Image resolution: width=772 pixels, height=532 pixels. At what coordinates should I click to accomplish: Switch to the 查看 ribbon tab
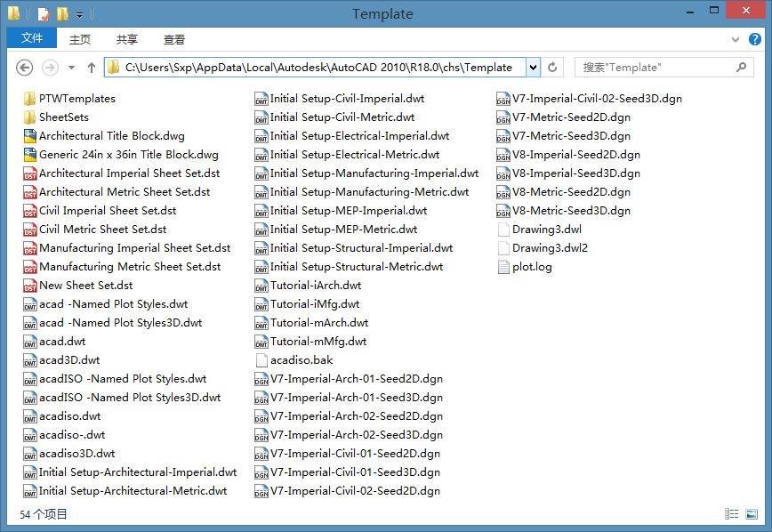[x=174, y=39]
